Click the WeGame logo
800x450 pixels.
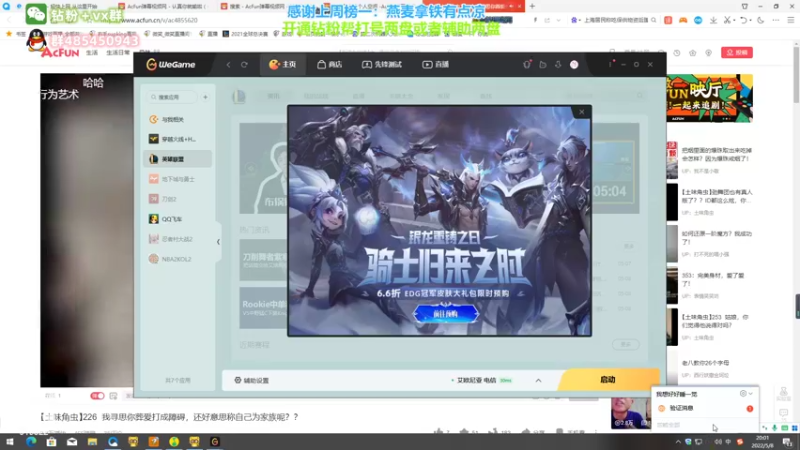pos(171,64)
